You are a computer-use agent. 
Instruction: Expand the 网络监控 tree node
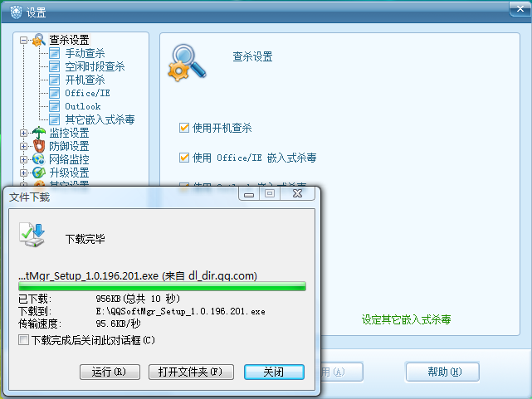click(23, 159)
